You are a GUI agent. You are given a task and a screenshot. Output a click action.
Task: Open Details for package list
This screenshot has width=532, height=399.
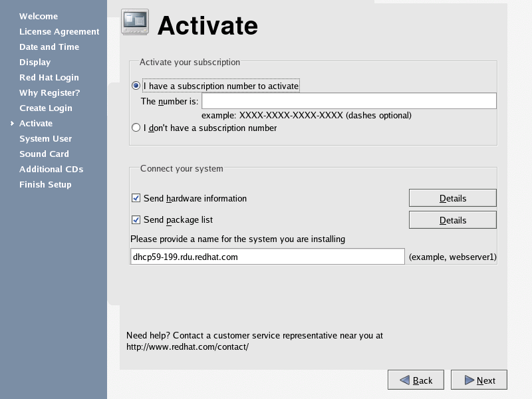452,220
